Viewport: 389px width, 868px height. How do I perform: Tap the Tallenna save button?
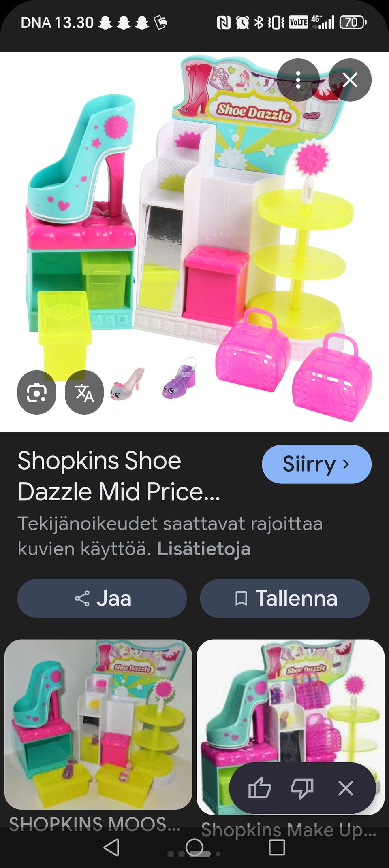click(x=284, y=598)
